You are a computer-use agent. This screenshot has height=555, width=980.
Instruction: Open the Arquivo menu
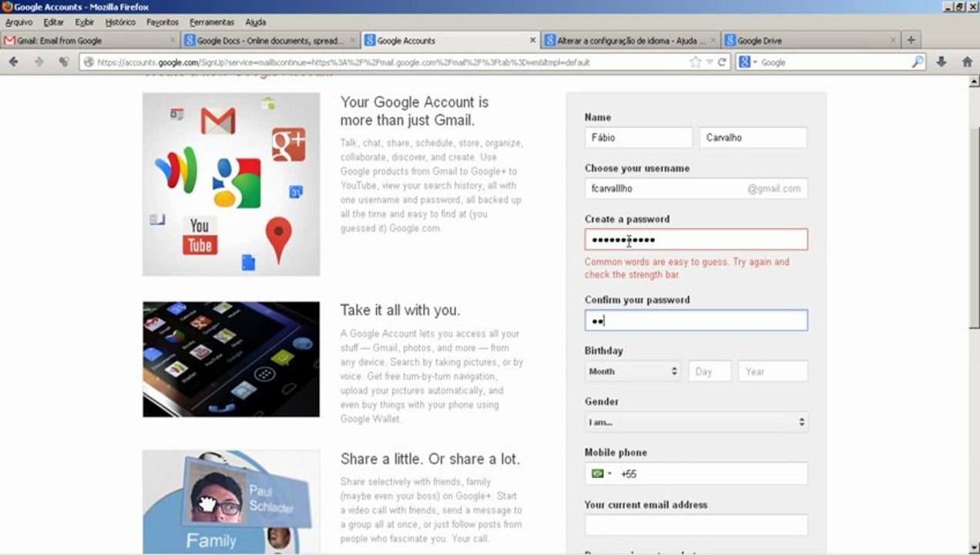click(18, 22)
